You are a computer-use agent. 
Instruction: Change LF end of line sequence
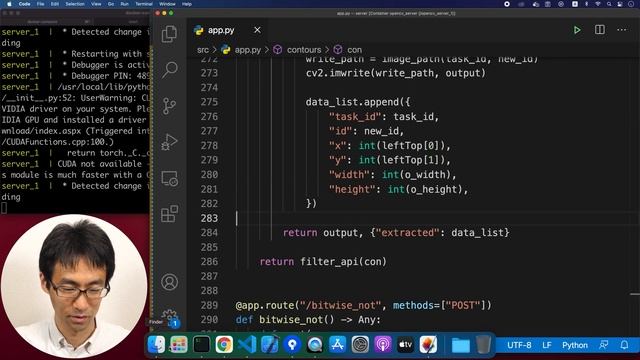(x=547, y=345)
